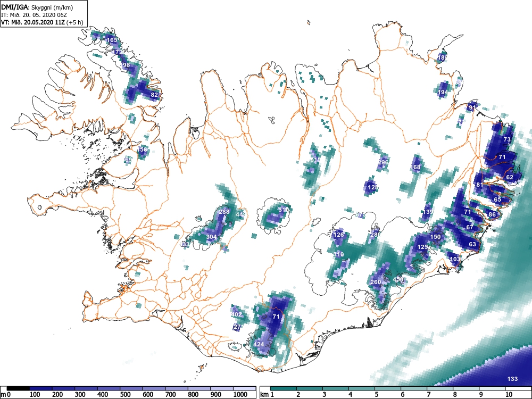Click the visibility value 27 on the map

click(x=237, y=327)
